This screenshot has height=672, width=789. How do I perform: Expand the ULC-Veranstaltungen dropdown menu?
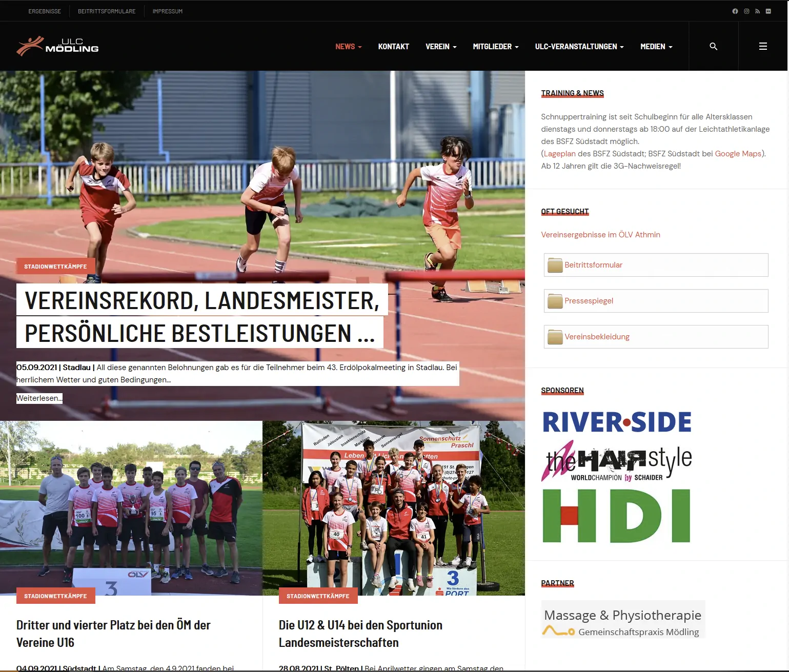coord(579,47)
